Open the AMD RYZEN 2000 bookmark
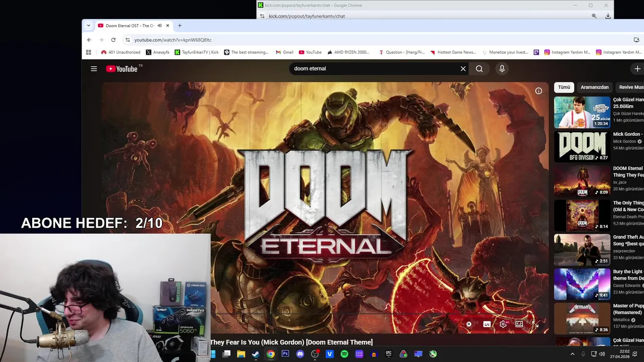 (348, 52)
